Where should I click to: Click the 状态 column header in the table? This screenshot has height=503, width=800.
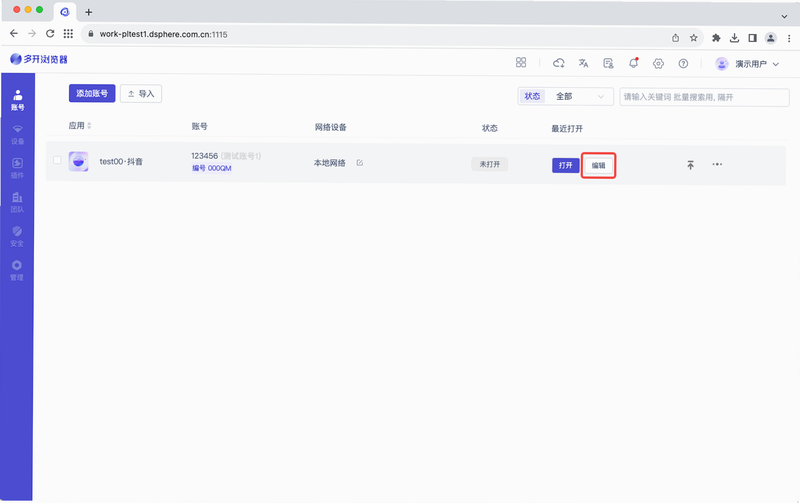pyautogui.click(x=490, y=128)
